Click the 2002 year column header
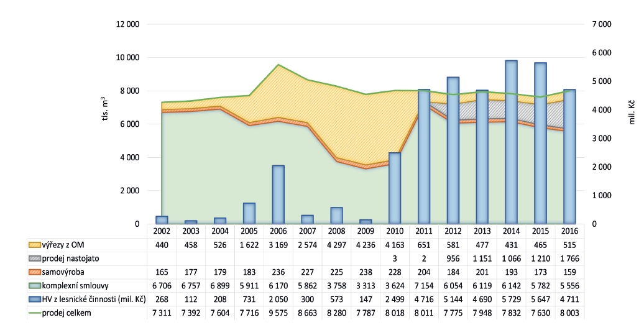Viewport: 644px width, 325px height. coord(162,231)
